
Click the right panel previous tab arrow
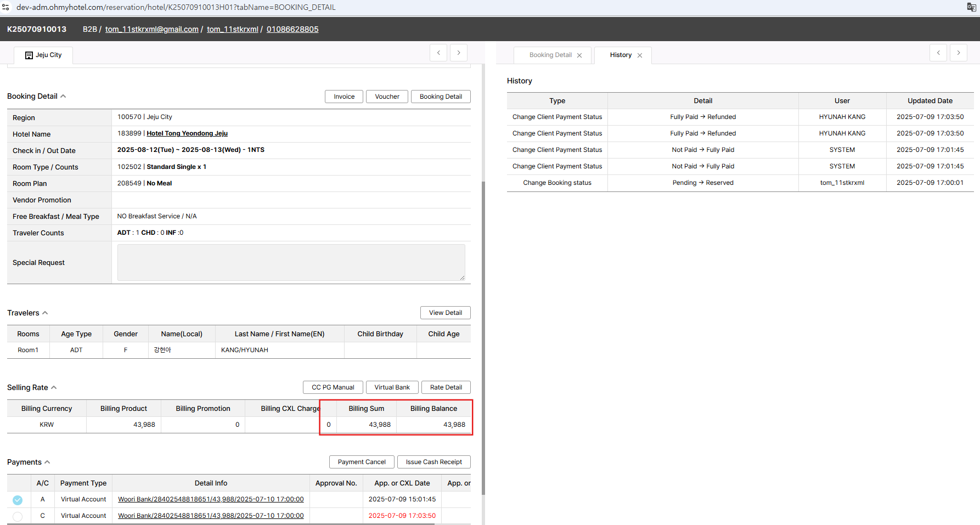tap(938, 53)
